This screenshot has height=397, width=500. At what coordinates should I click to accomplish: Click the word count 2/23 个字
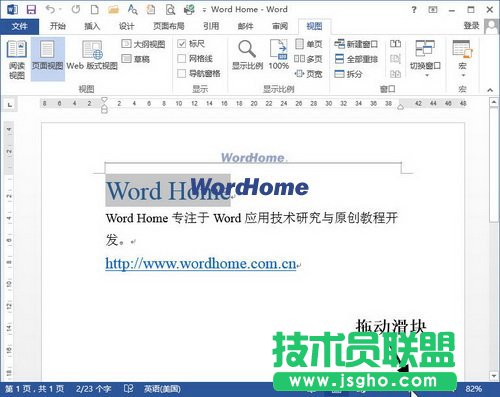(93, 389)
